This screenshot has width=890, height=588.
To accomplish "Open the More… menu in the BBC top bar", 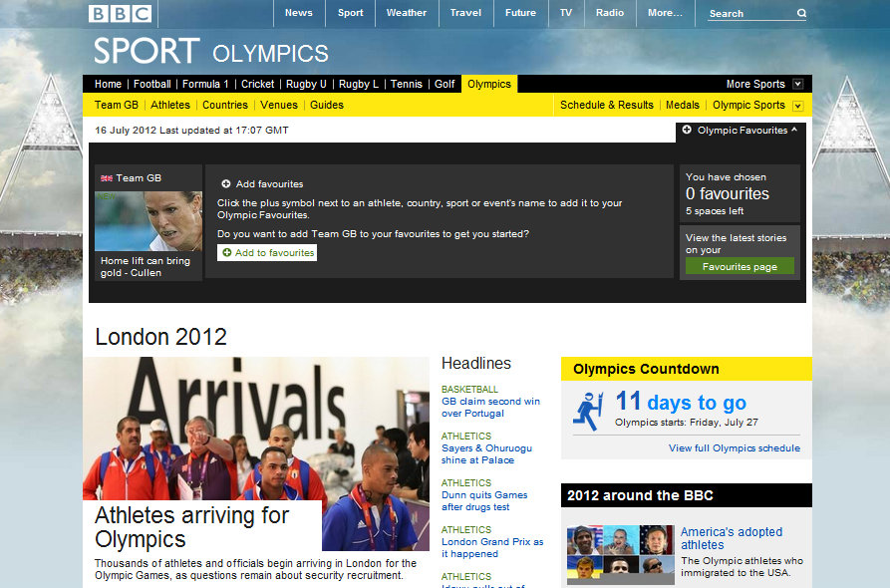I will [665, 13].
